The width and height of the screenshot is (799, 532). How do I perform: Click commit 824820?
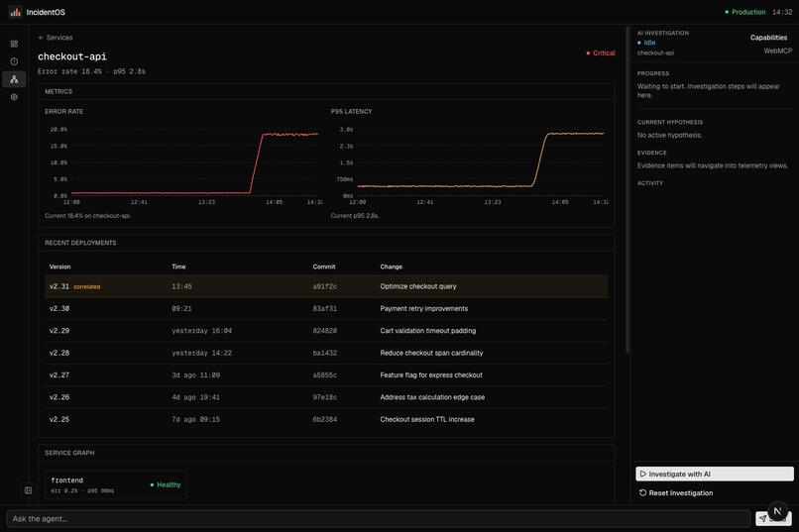325,331
